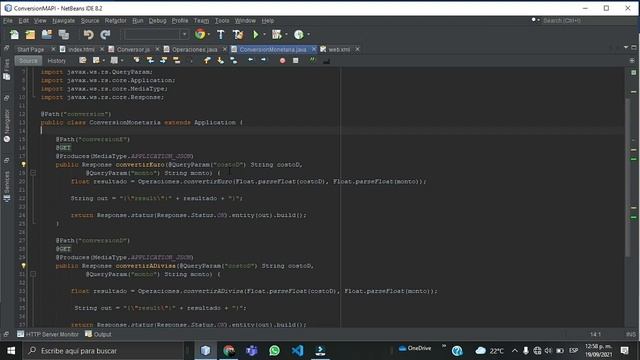Screen dimensions: 640x360
Task: Open the Navigate menu
Action: (x=64, y=20)
